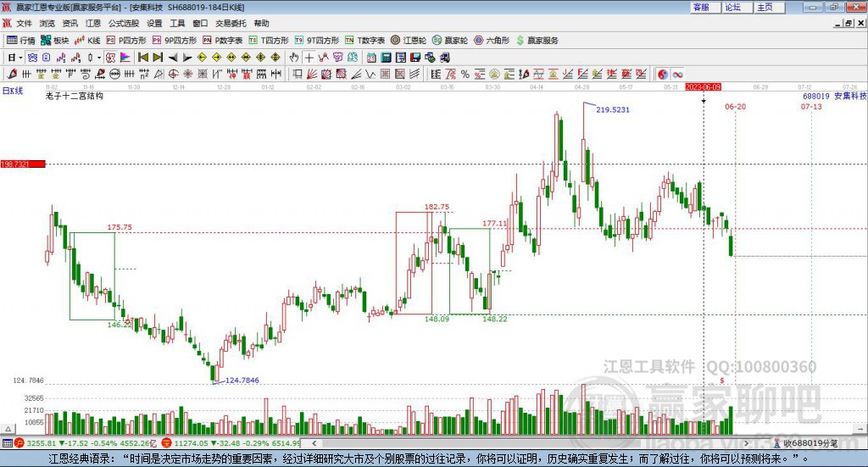Click the 3255.81 Shanghai index status entry
868x467 pixels.
coord(41,443)
